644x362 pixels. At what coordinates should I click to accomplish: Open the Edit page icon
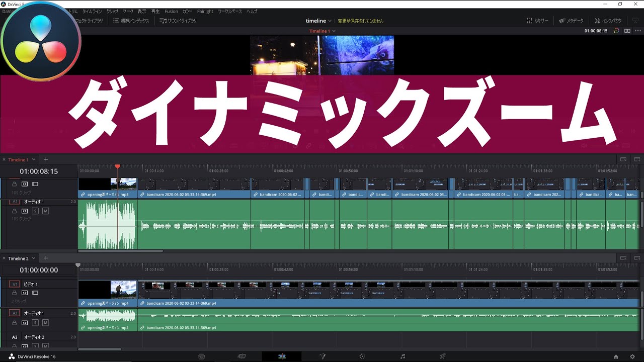tap(282, 356)
